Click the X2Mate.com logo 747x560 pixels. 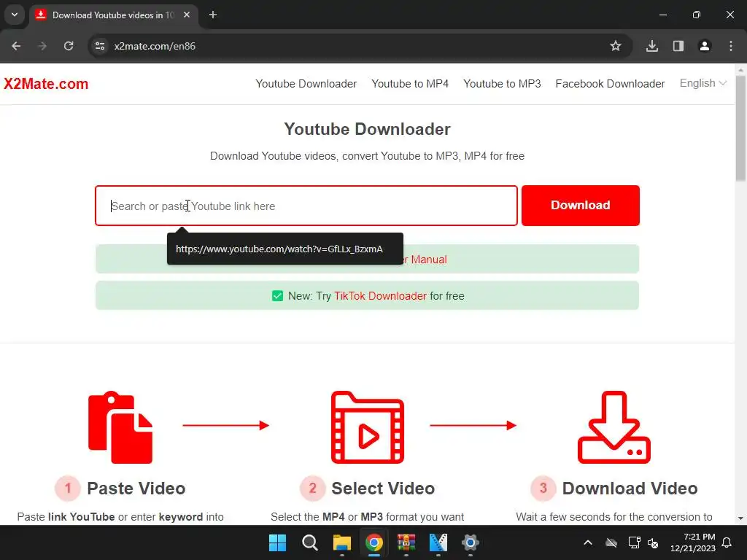[x=46, y=84]
